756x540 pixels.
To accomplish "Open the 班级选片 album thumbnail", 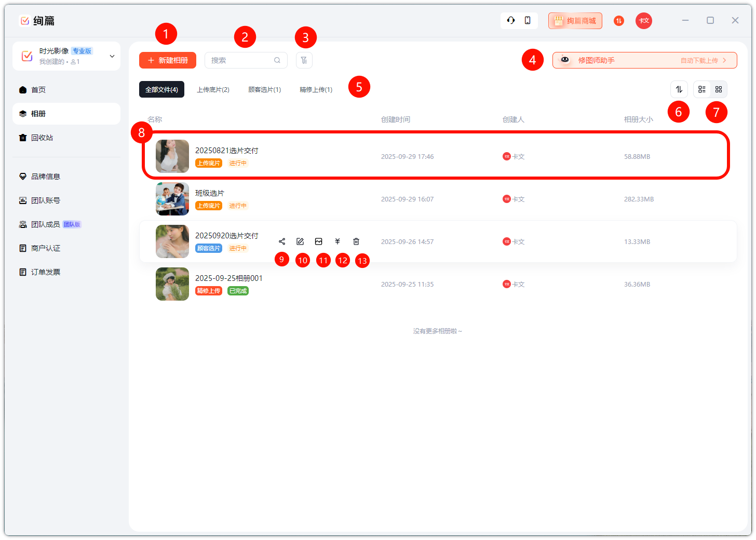I will [172, 199].
